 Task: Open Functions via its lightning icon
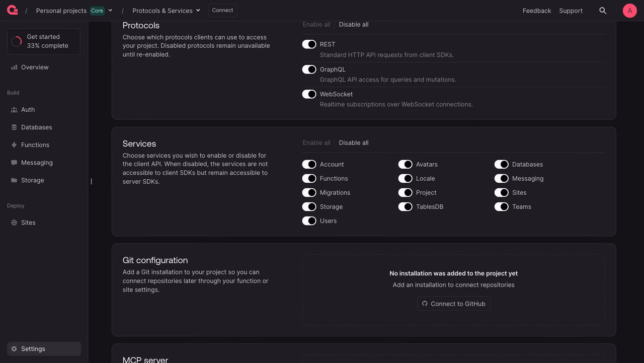pyautogui.click(x=14, y=145)
